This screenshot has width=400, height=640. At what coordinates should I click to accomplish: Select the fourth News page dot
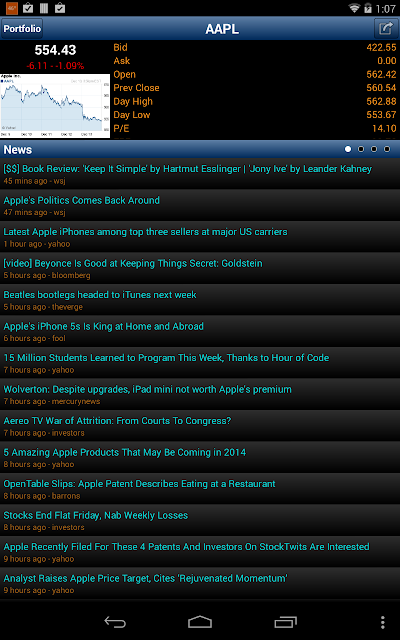click(387, 149)
